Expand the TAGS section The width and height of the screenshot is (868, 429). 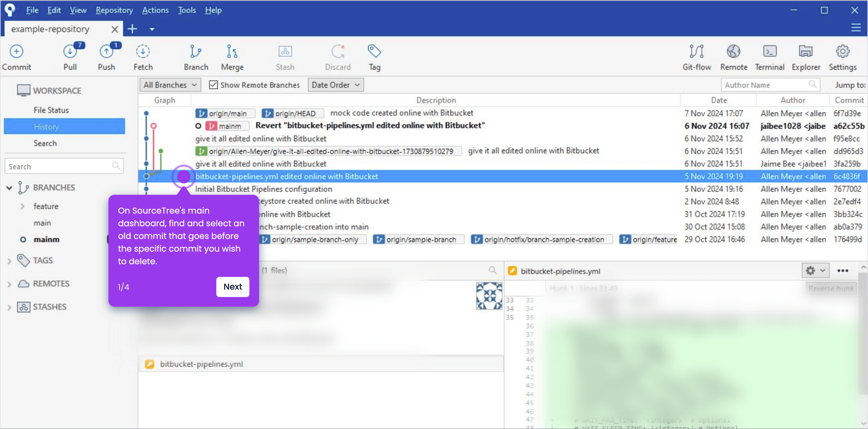[9, 261]
